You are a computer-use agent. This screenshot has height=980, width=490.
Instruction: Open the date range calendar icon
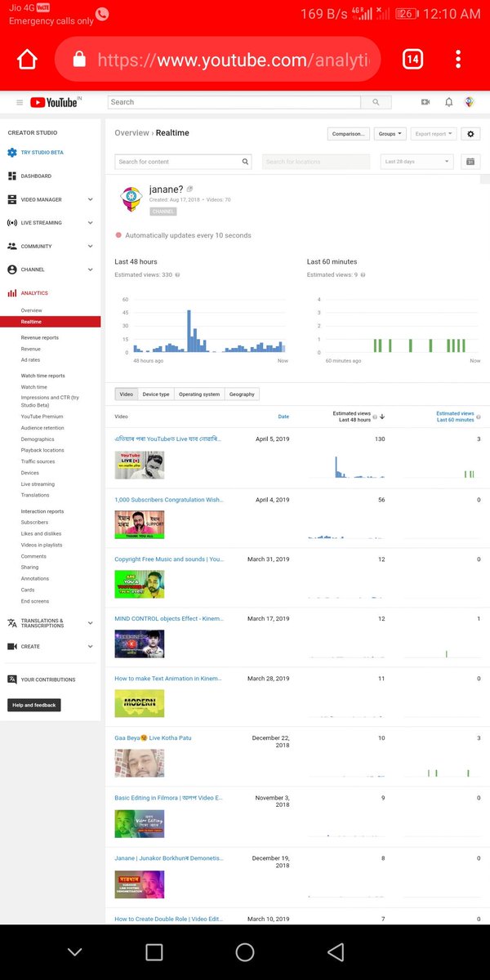point(470,162)
